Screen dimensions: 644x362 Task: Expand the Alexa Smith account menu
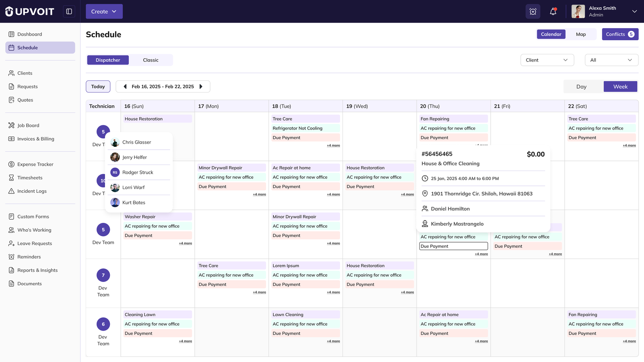634,11
